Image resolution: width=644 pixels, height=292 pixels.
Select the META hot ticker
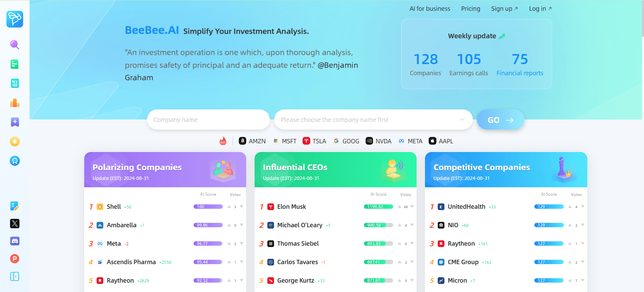(x=410, y=141)
